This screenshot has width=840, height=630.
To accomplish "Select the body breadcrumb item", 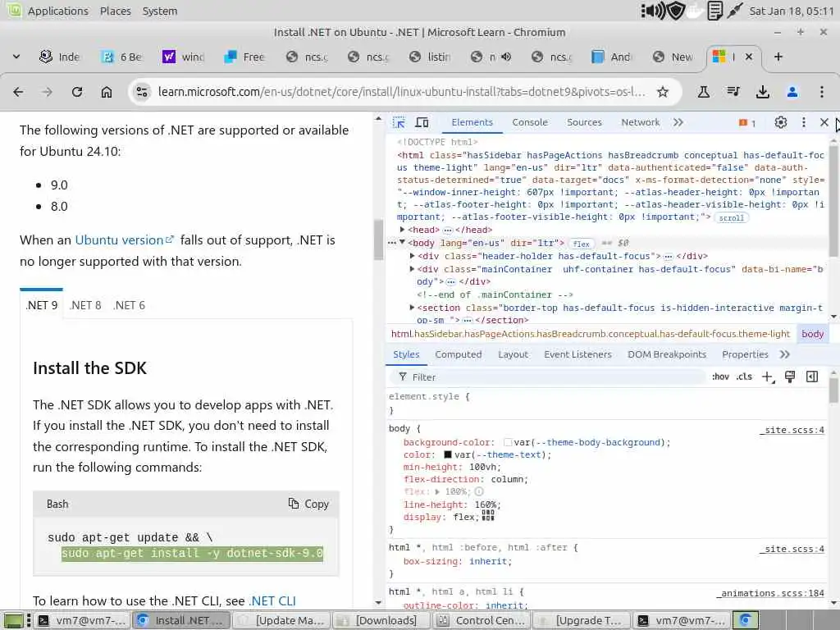I will click(812, 334).
